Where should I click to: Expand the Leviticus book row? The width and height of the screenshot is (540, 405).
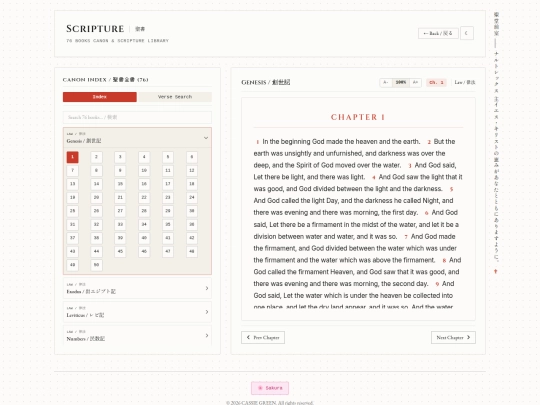[137, 312]
